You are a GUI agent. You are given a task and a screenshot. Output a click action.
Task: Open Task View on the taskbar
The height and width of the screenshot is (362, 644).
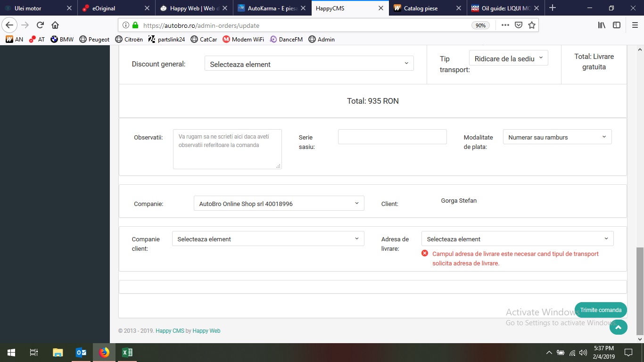(x=33, y=353)
